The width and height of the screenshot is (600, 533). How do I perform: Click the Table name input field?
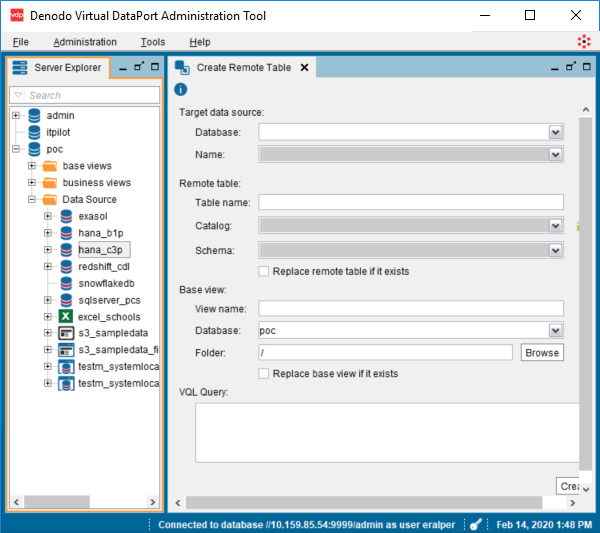coord(411,202)
